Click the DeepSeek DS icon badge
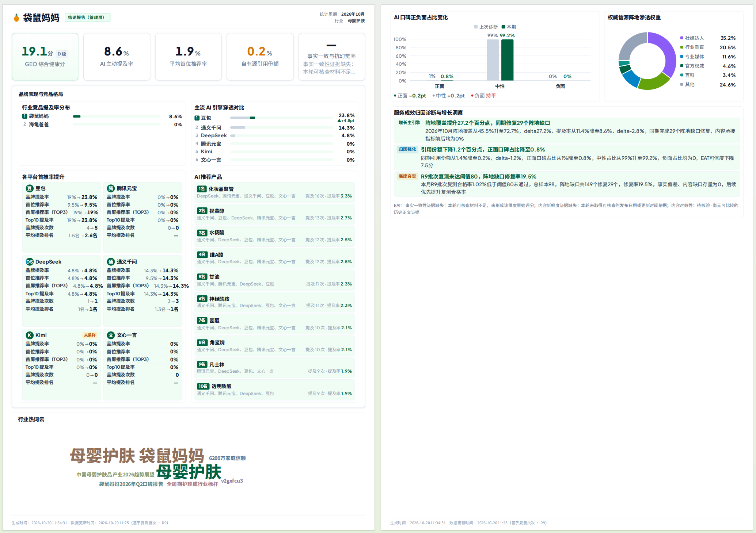This screenshot has width=756, height=533. (30, 262)
